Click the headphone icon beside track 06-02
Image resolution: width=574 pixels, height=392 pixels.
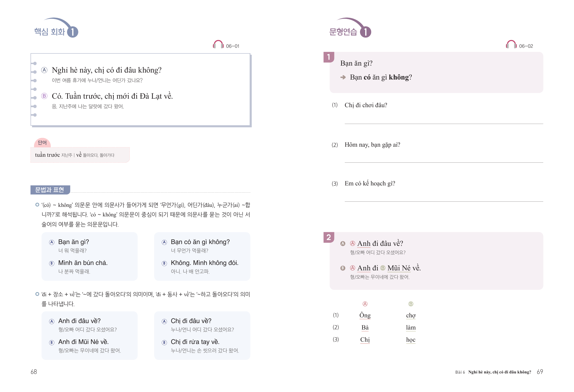[x=511, y=45]
